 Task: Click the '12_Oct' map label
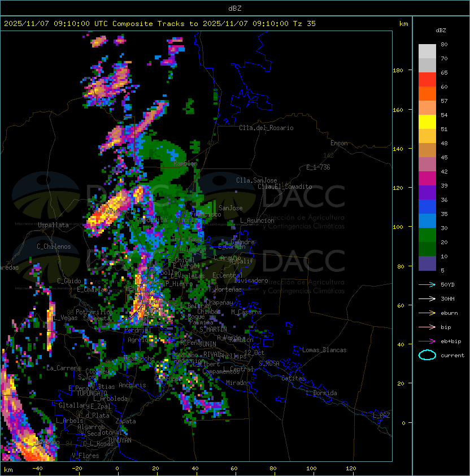point(254,353)
